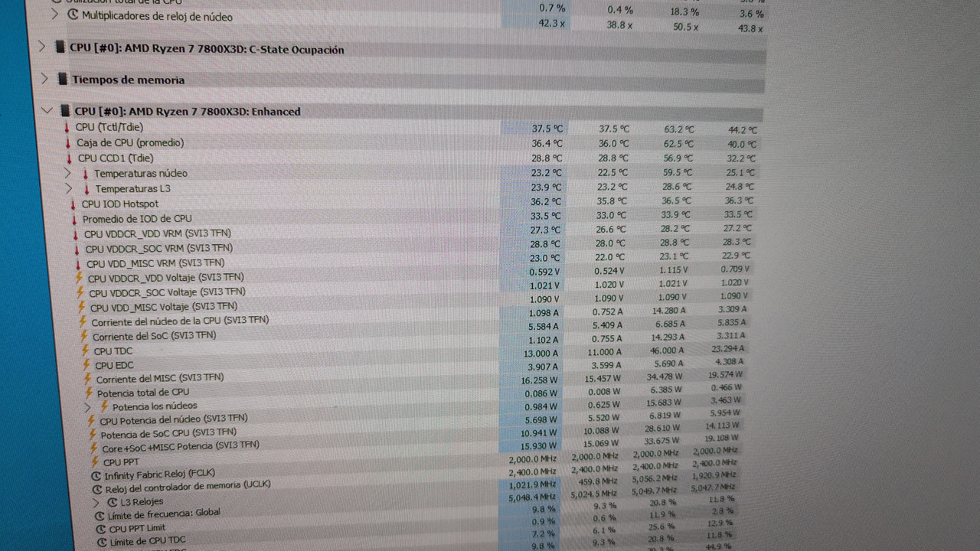Expand L3 Relojes sub-items

(x=96, y=502)
